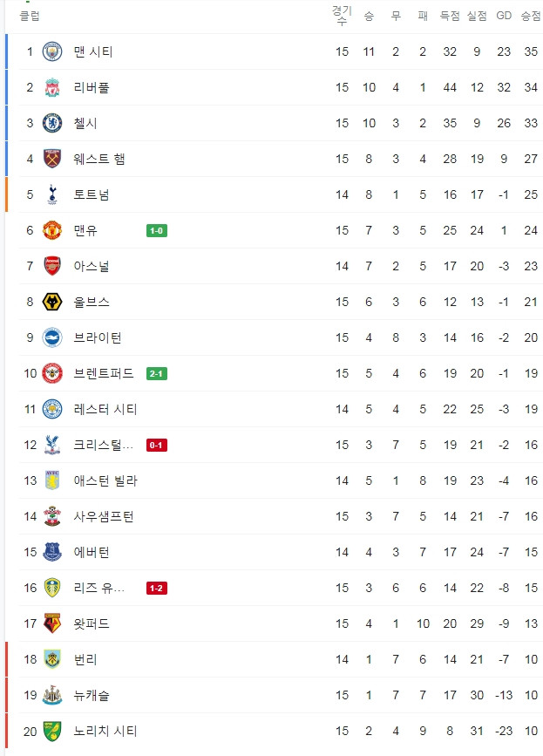
Task: Click the Brighton seagull crest
Action: 52,337
